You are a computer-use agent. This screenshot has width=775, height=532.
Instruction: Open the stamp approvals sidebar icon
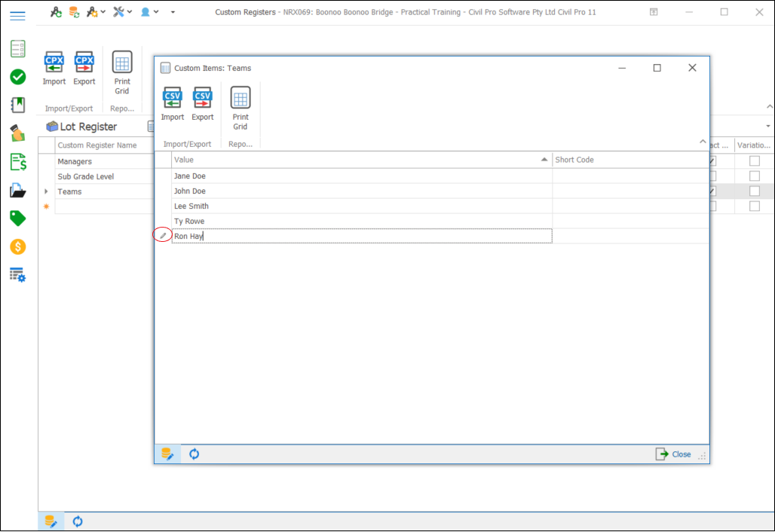pyautogui.click(x=18, y=133)
